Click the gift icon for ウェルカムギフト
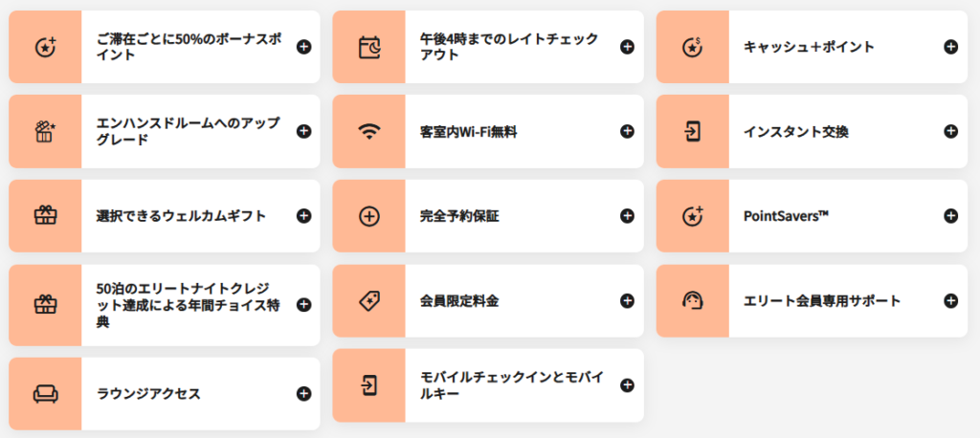 (x=45, y=216)
